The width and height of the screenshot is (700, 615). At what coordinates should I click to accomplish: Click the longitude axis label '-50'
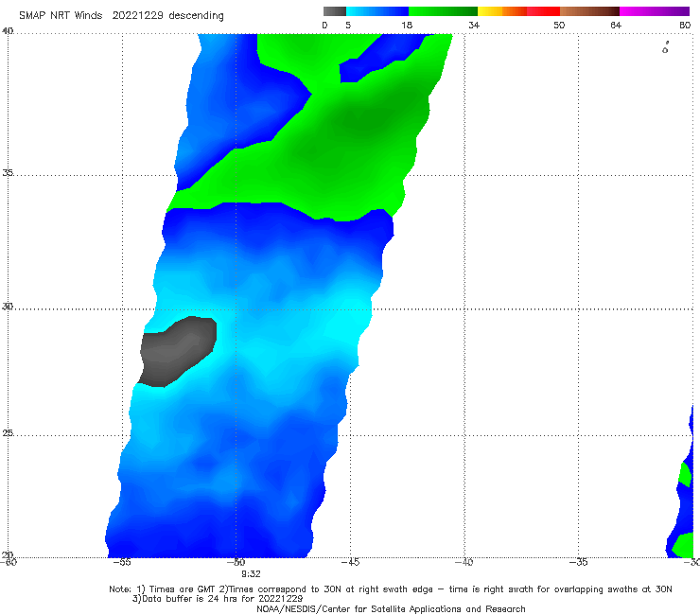pyautogui.click(x=236, y=562)
